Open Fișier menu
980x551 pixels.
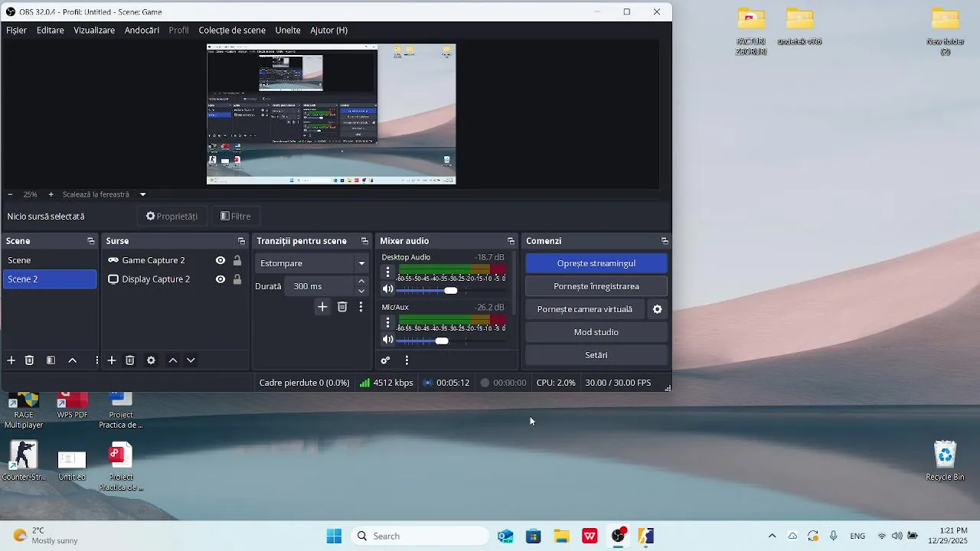click(x=16, y=31)
